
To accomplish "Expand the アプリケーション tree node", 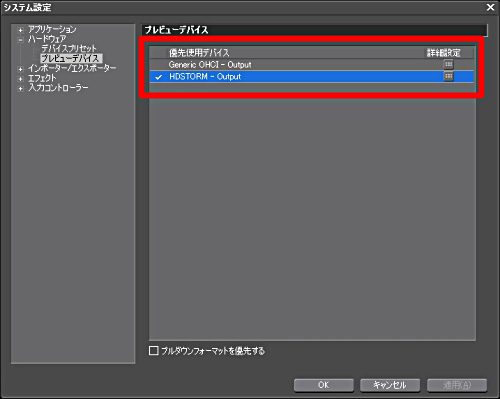I will [21, 30].
